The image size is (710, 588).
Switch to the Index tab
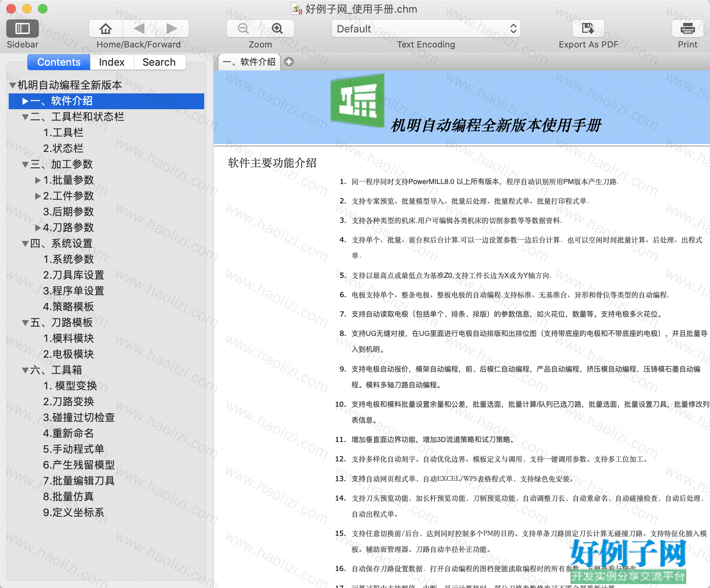112,62
